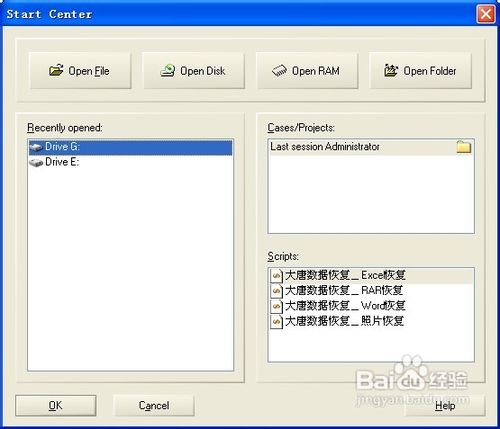This screenshot has width=500, height=429.
Task: Dismiss dialog with Cancel button
Action: click(x=154, y=405)
